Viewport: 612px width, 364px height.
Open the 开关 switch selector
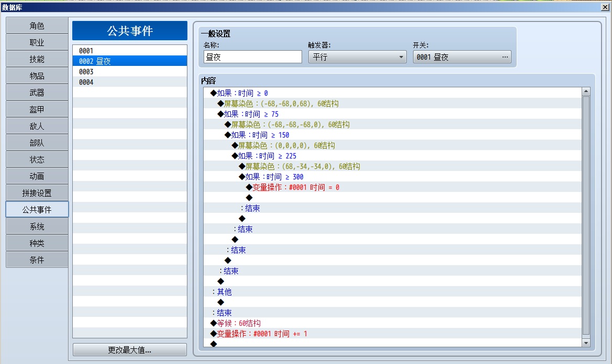tap(462, 57)
